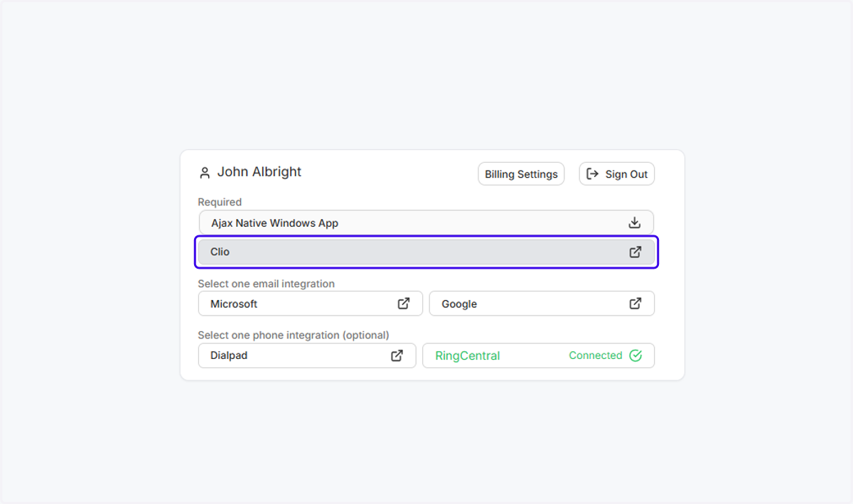The width and height of the screenshot is (853, 504).
Task: Click the sign-out arrow icon
Action: [x=593, y=174]
